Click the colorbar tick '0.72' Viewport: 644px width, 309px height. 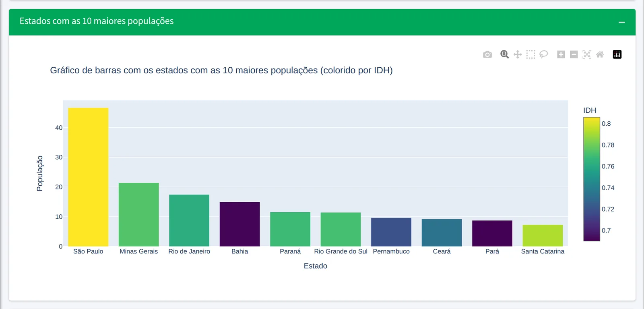(x=608, y=209)
